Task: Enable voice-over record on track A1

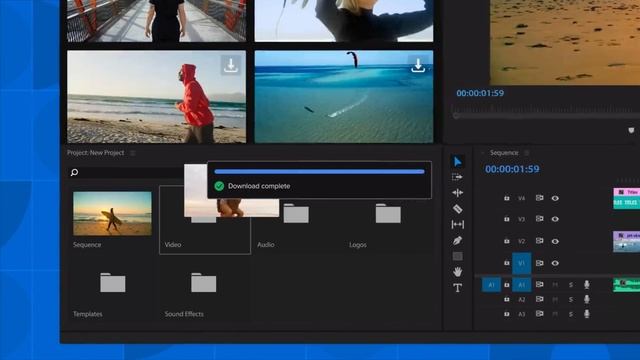Action: tap(587, 284)
